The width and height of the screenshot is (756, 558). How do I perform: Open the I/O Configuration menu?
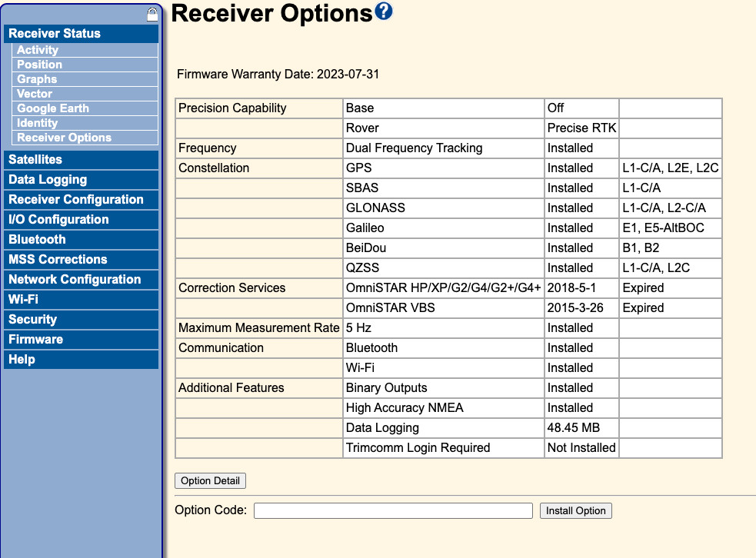tap(81, 220)
